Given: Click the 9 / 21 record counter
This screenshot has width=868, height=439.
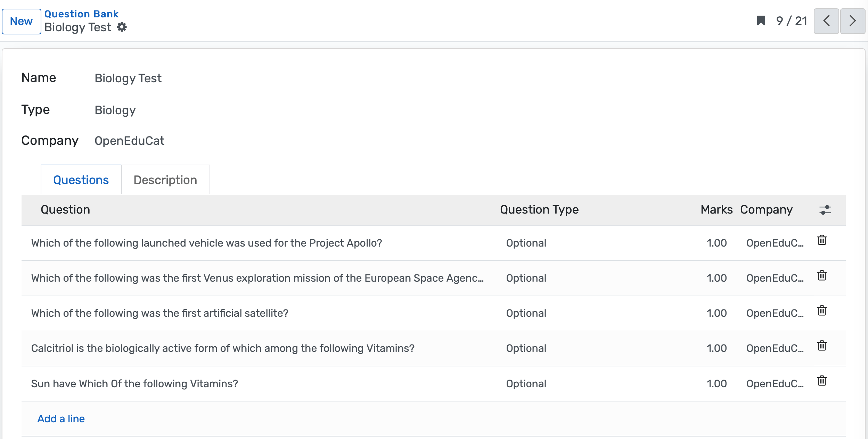Looking at the screenshot, I should pos(791,21).
